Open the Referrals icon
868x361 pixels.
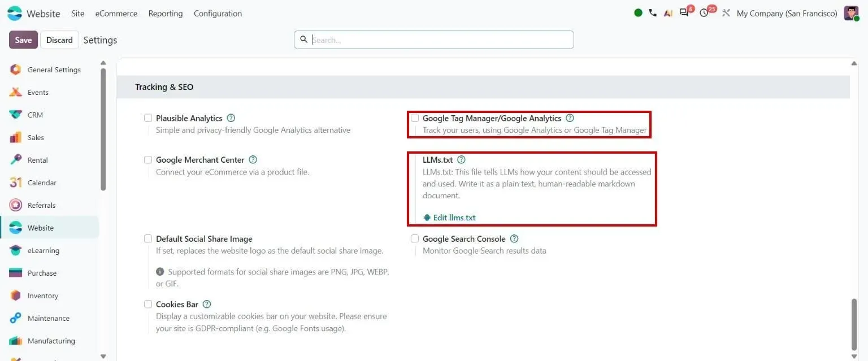click(16, 206)
